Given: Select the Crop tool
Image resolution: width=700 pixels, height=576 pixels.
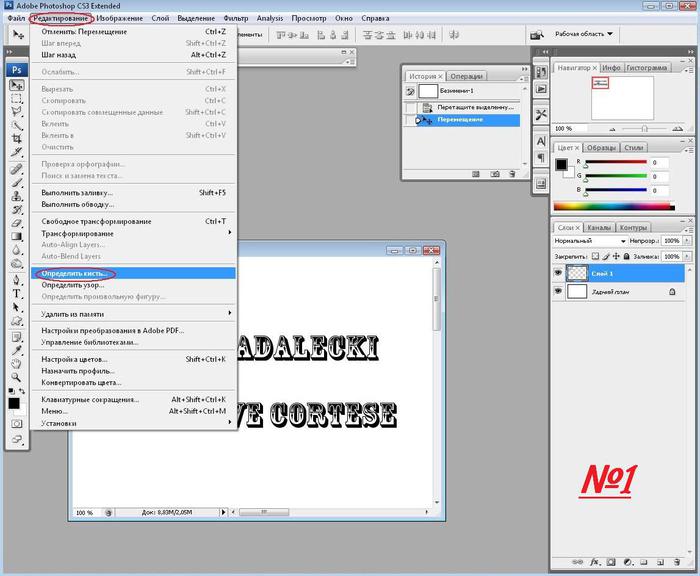Looking at the screenshot, I should 17,139.
